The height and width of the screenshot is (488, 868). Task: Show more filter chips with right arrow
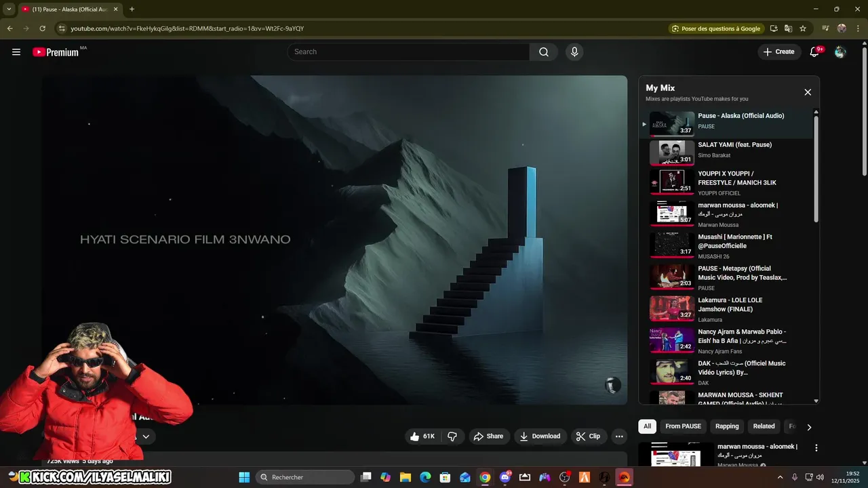point(808,427)
